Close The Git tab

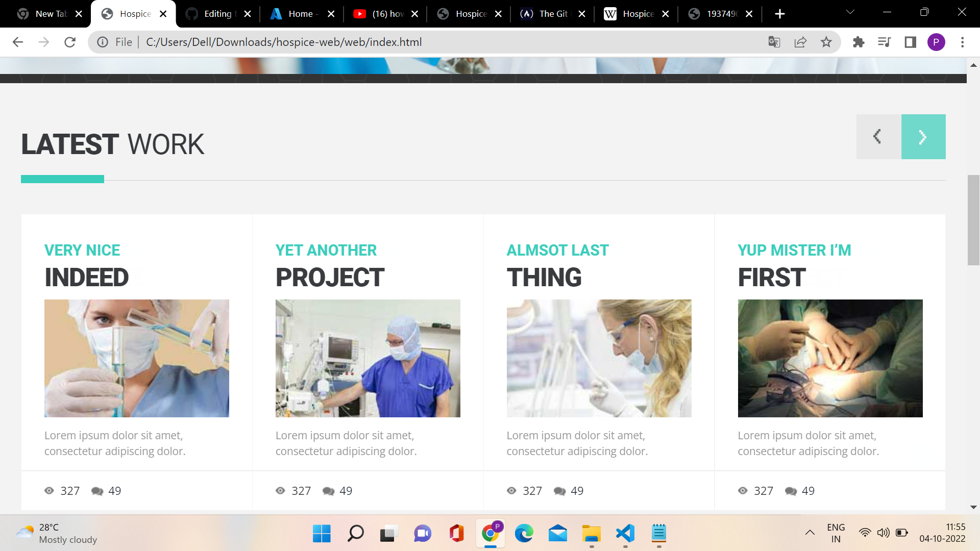click(581, 14)
